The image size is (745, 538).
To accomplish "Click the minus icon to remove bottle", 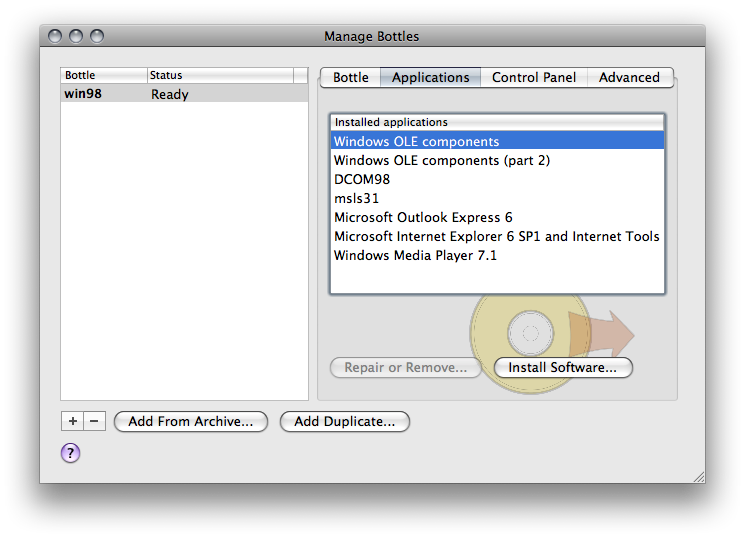I will pos(95,422).
